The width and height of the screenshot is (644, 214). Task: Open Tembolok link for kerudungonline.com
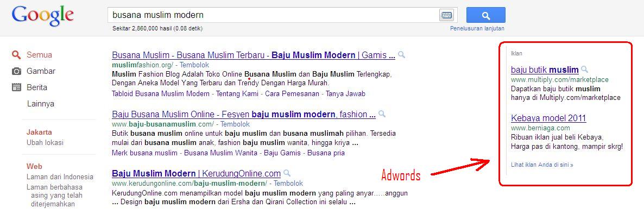pyautogui.click(x=288, y=183)
